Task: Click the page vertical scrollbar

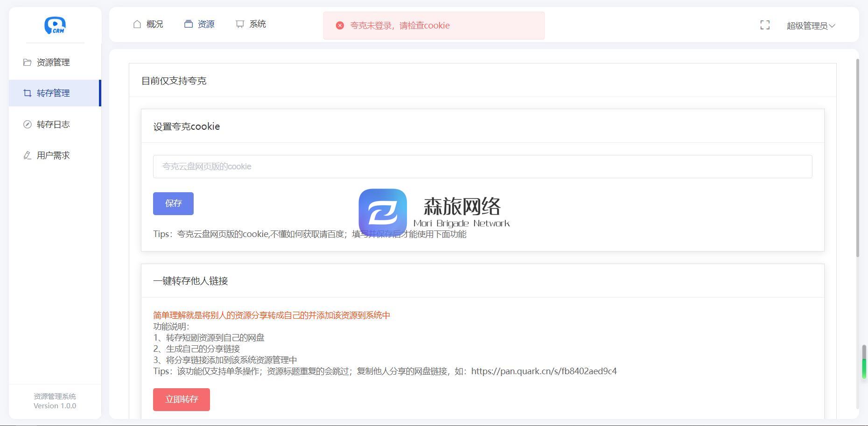Action: click(857, 158)
